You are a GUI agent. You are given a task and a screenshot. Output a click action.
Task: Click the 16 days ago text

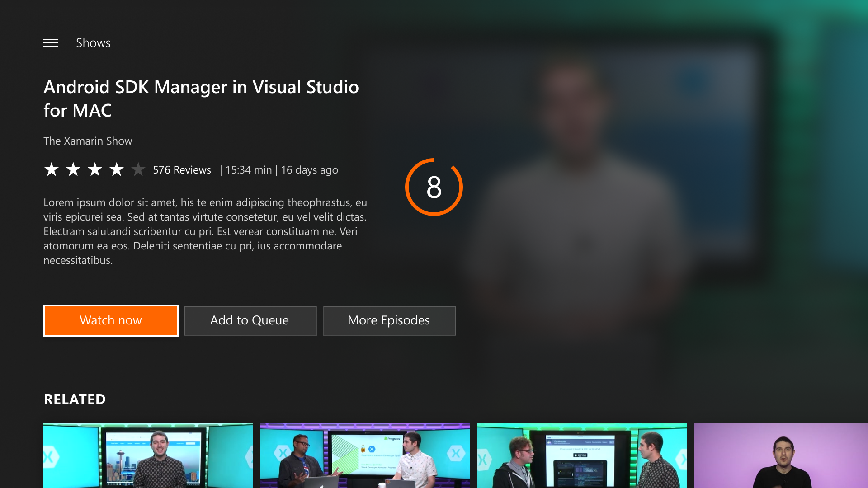click(310, 170)
